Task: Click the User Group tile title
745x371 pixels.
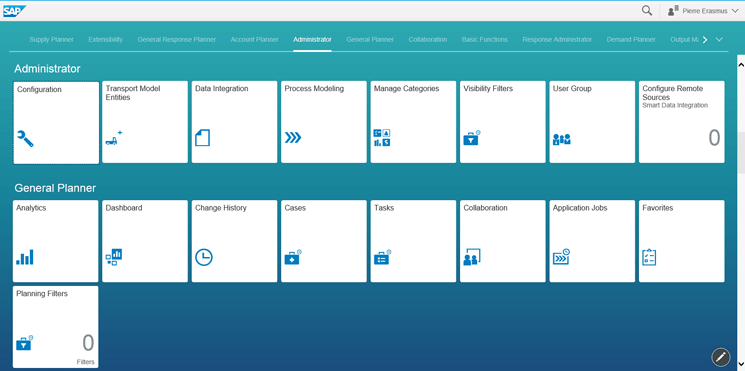Action: 572,89
